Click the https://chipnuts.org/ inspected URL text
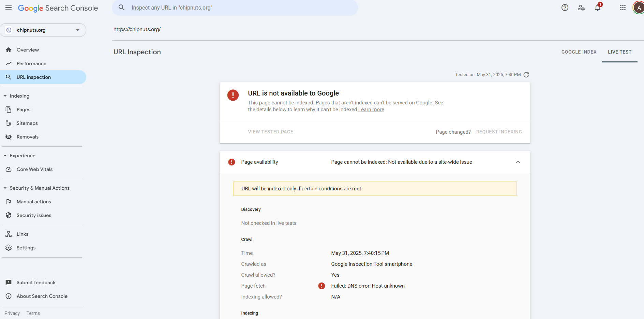This screenshot has height=319, width=644. pyautogui.click(x=137, y=29)
